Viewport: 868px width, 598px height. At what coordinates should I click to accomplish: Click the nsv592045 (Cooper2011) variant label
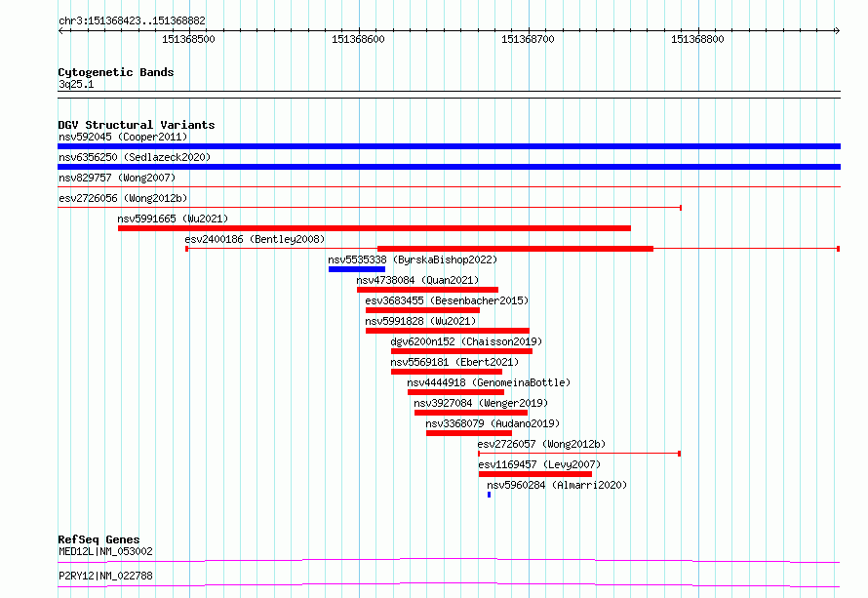click(x=123, y=137)
